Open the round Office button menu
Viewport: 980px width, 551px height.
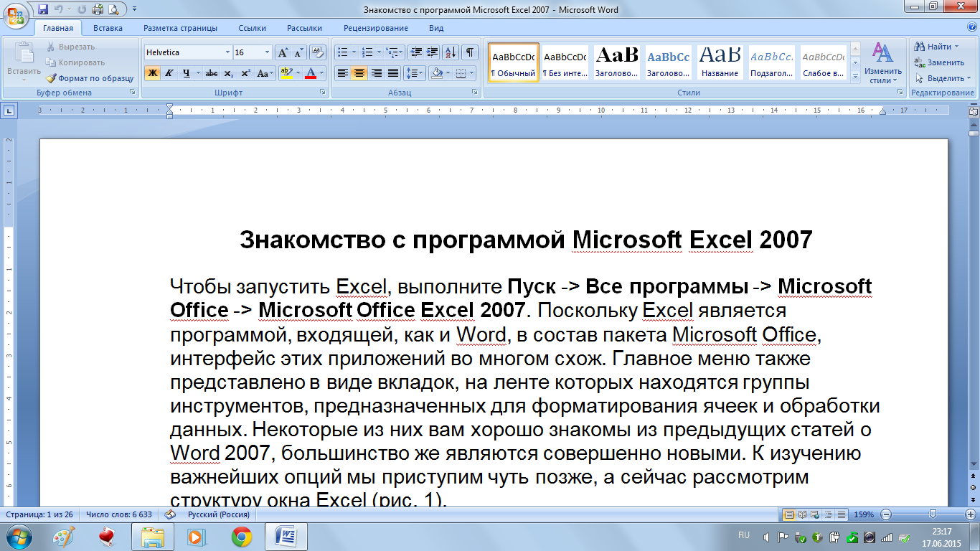tap(17, 16)
